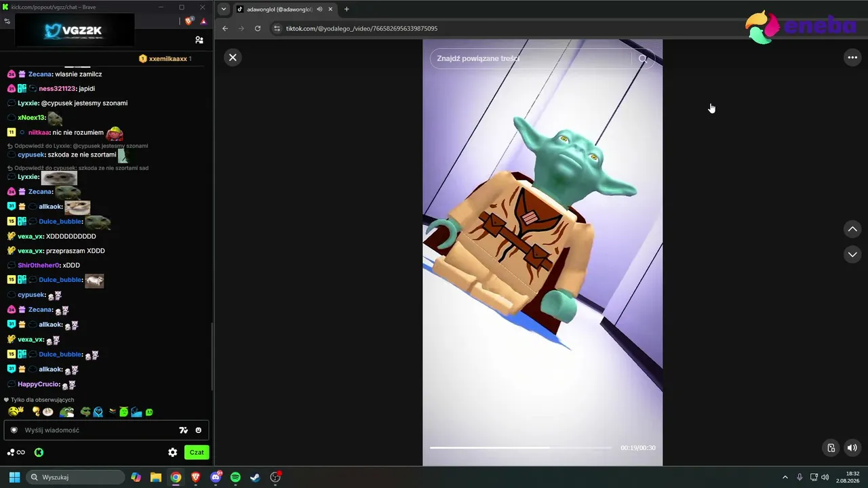Open the Windows Start menu
The width and height of the screenshot is (868, 488).
(14, 477)
